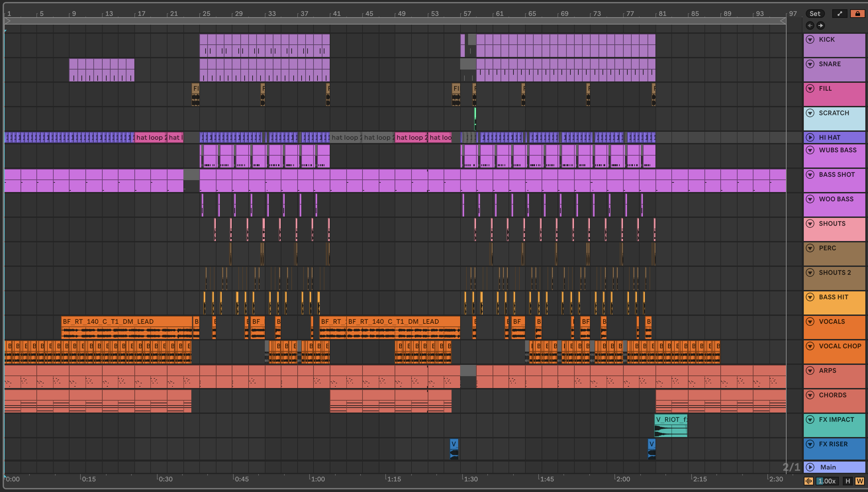Toggle the automation lock button

point(857,14)
